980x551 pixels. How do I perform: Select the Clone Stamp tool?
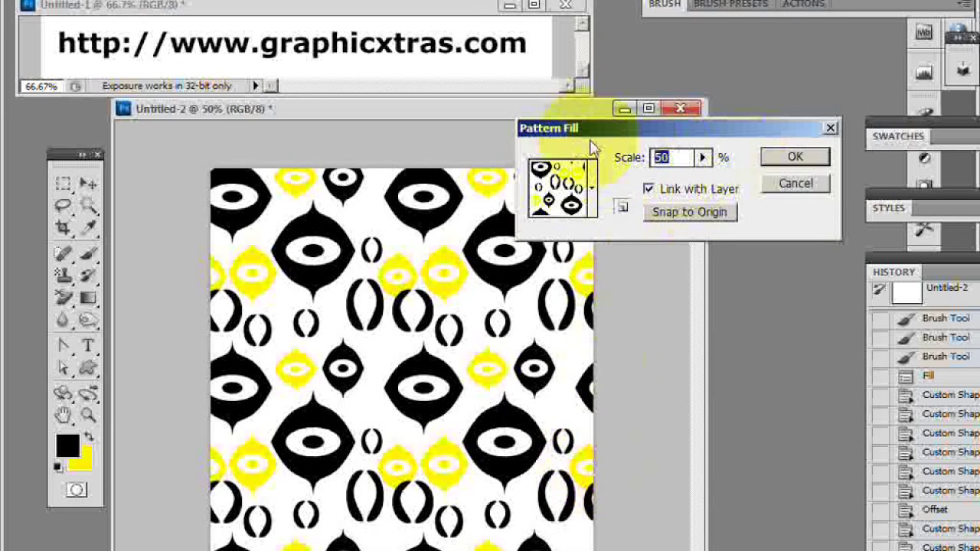64,275
